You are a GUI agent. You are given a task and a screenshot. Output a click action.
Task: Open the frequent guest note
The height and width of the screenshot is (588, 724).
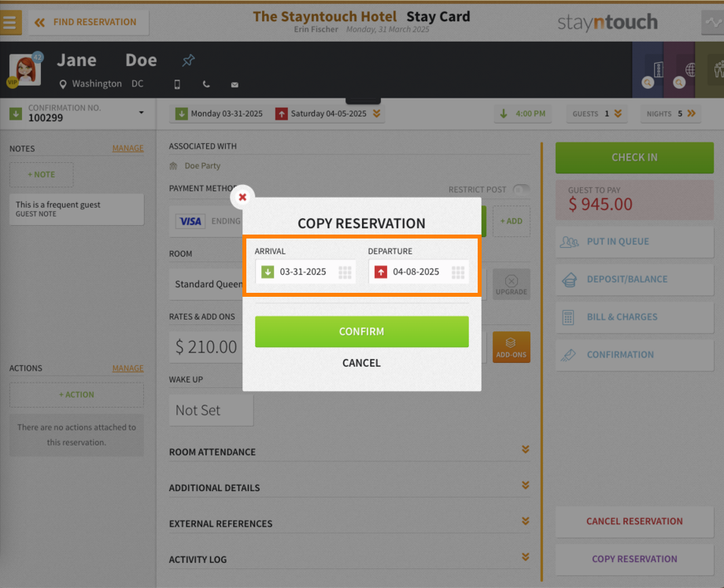click(x=76, y=209)
